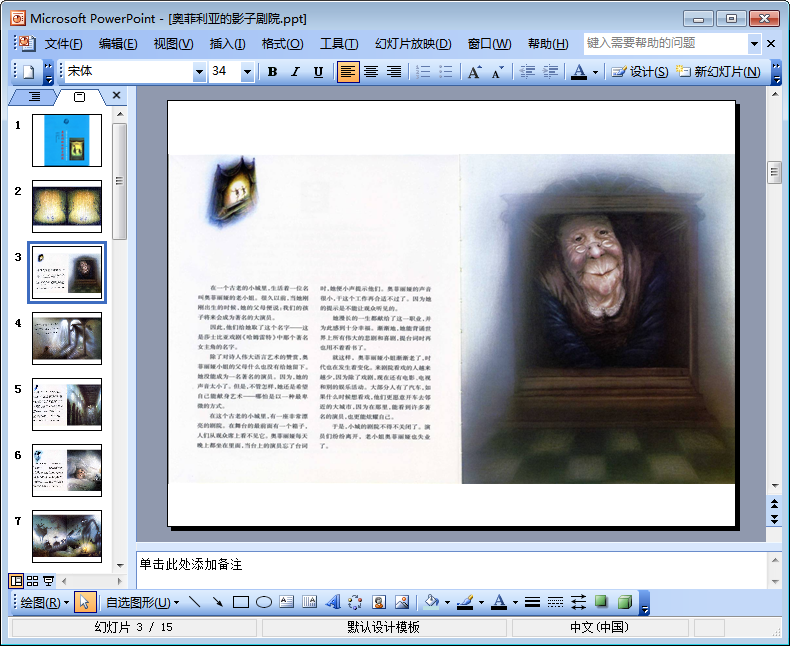Viewport: 790px width, 646px height.
Task: Start slide show from current slide
Action: (48, 581)
